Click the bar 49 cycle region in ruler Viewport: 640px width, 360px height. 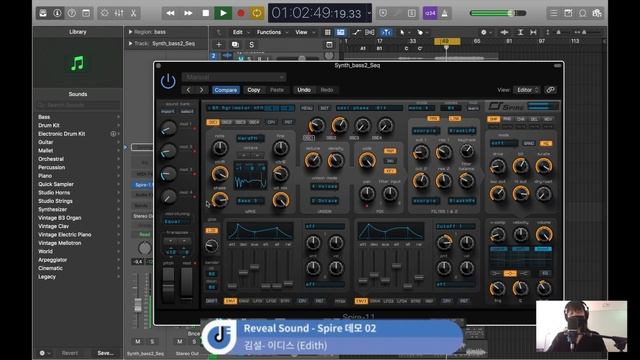[x=447, y=41]
